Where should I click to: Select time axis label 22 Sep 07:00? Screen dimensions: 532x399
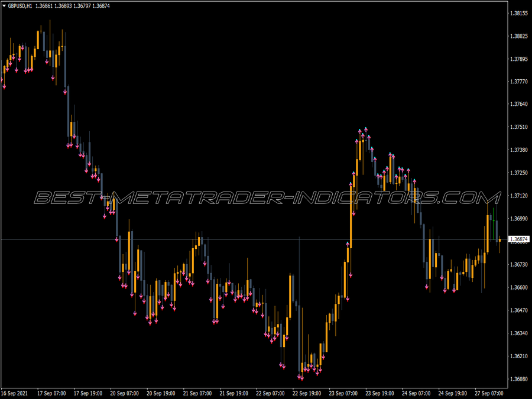click(x=270, y=393)
